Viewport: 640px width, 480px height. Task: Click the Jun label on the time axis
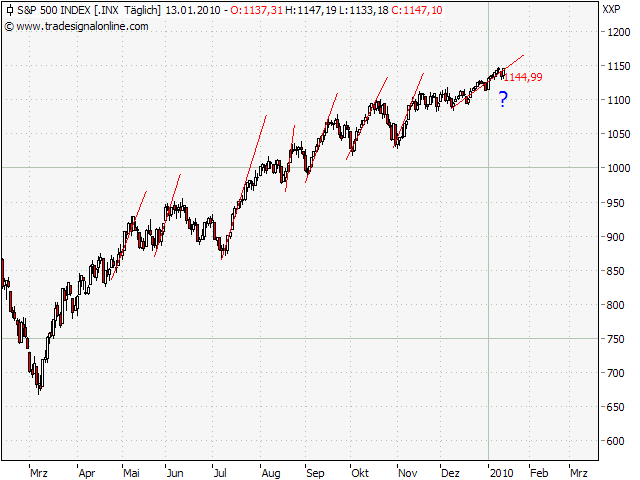[175, 473]
